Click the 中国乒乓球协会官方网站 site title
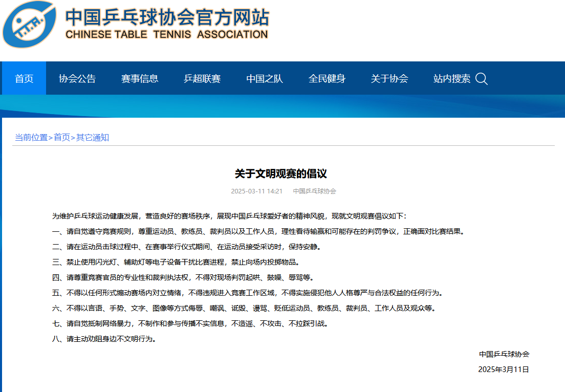 click(x=167, y=17)
